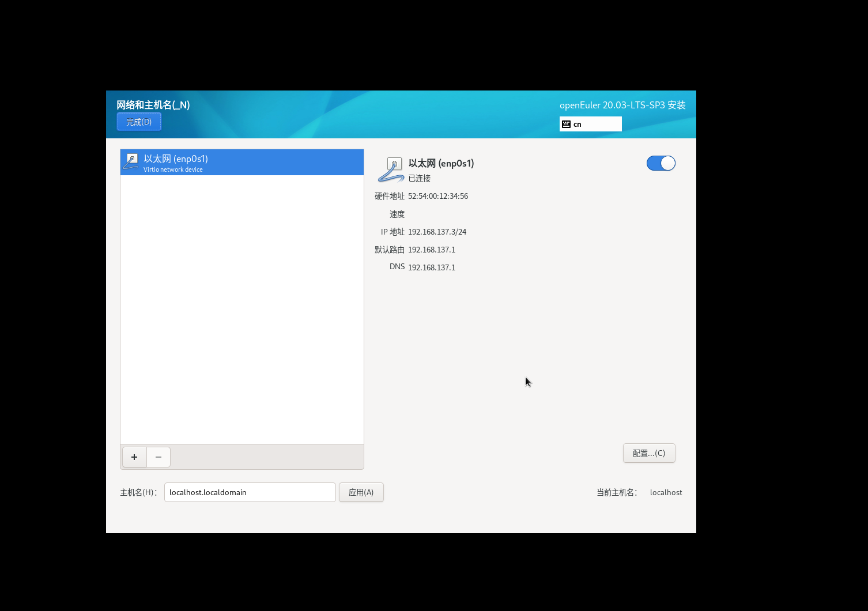Click the openEuler 20.03-LTS-SP3 安装 header text
This screenshot has height=611, width=868.
click(623, 105)
